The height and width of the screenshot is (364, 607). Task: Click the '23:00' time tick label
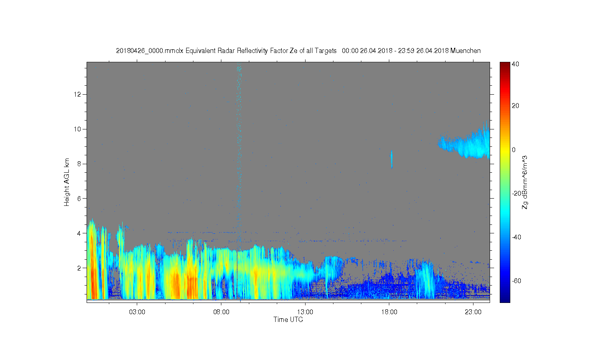click(473, 312)
